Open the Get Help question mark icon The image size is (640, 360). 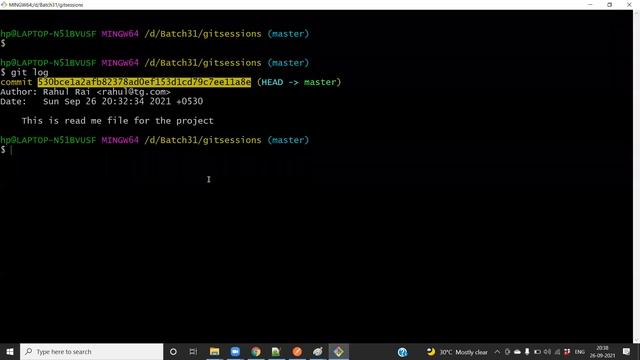pos(402,352)
